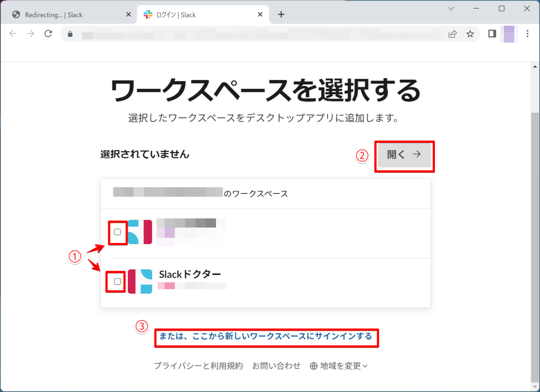The image size is (540, 392).
Task: Click the 開く button
Action: click(x=404, y=155)
